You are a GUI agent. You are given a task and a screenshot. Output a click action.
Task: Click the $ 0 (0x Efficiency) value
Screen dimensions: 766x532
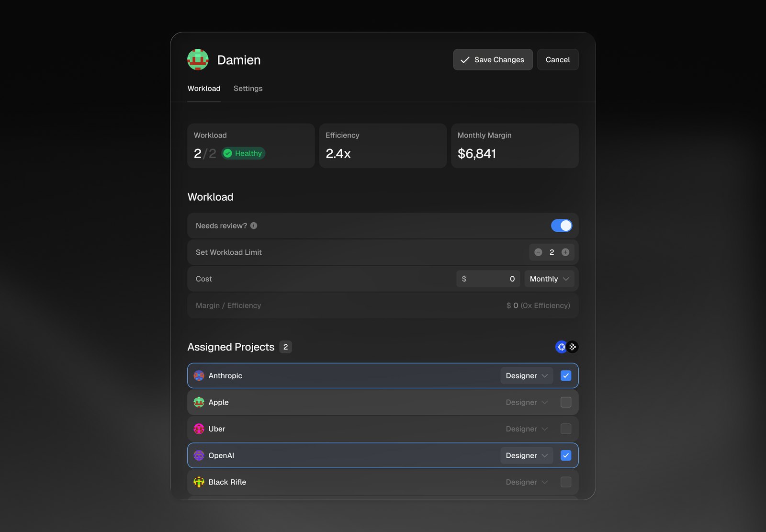coord(538,306)
